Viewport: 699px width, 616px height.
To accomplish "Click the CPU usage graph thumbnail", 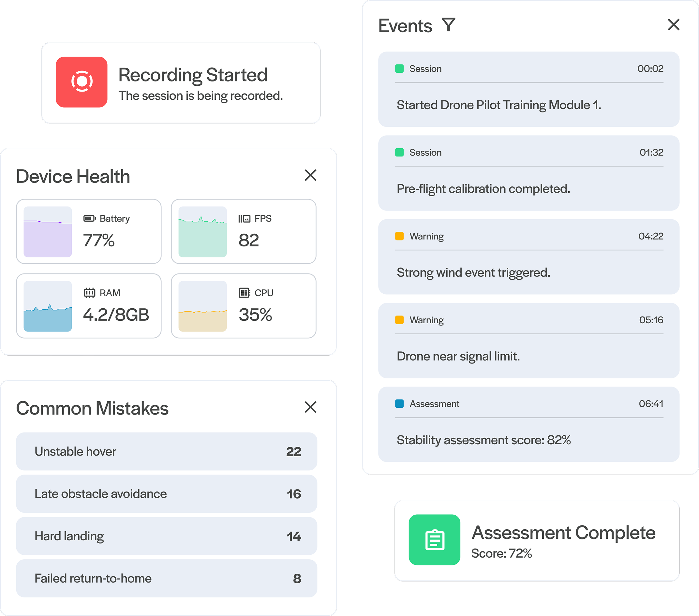I will [x=202, y=306].
